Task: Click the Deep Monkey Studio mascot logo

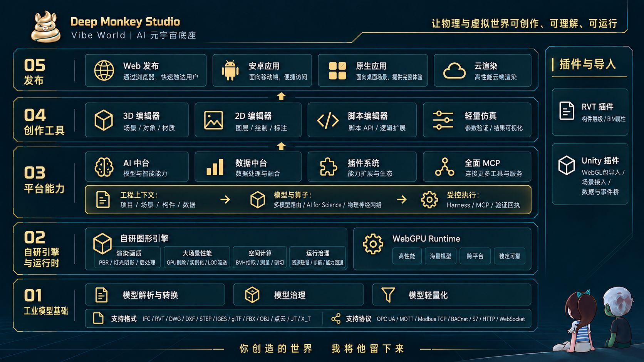Action: (46, 27)
